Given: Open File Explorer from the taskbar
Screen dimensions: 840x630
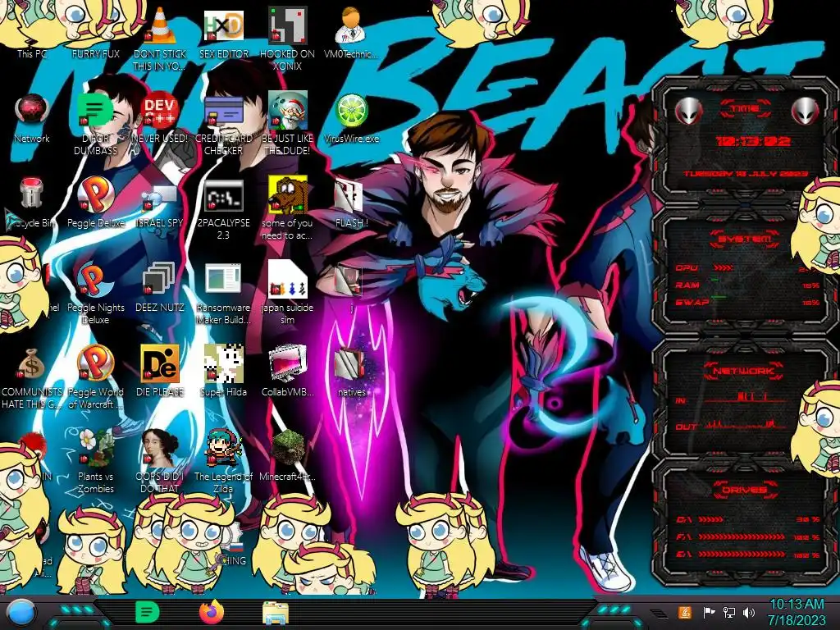Looking at the screenshot, I should (x=276, y=613).
